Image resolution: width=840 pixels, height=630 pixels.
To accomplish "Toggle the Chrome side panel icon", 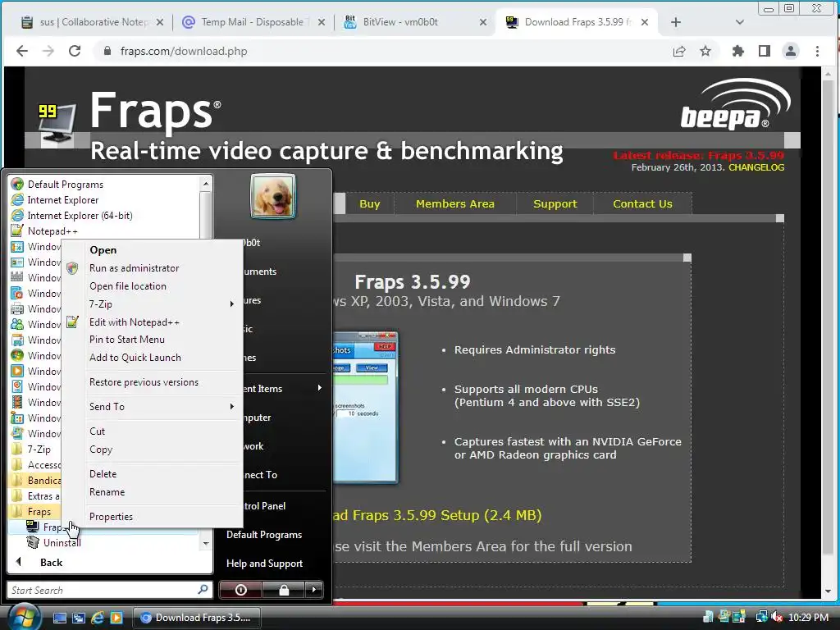I will [765, 51].
